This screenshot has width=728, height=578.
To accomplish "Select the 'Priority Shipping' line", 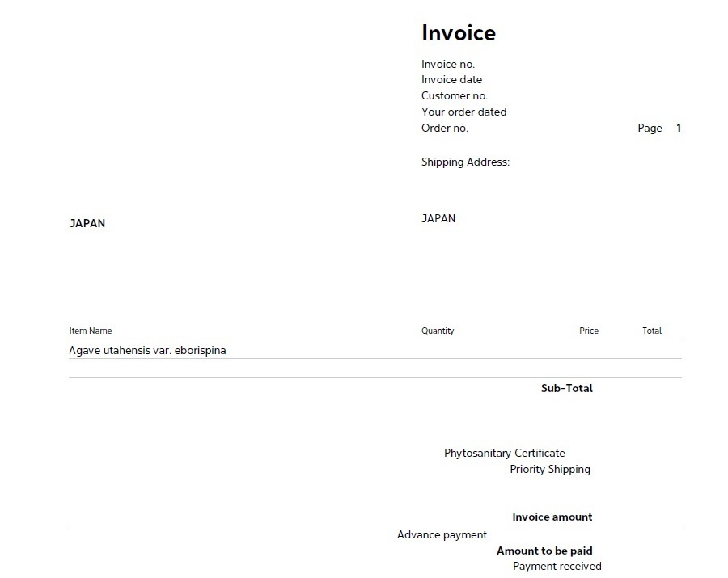I will [550, 470].
